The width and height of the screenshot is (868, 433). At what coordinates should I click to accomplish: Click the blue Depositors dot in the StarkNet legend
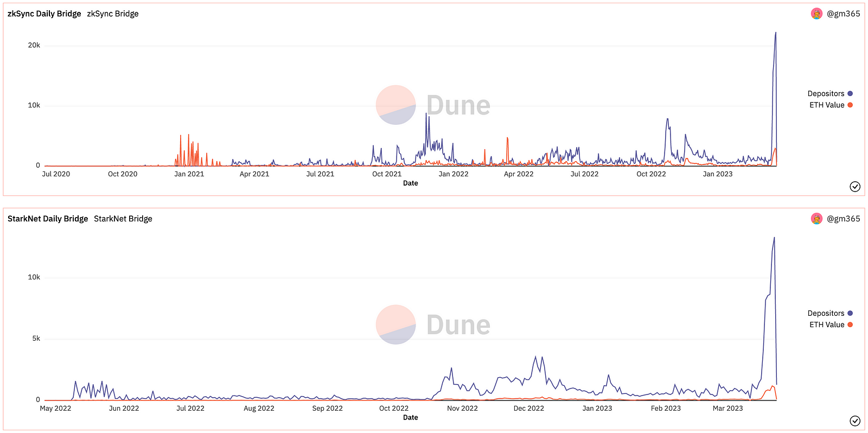pos(850,313)
